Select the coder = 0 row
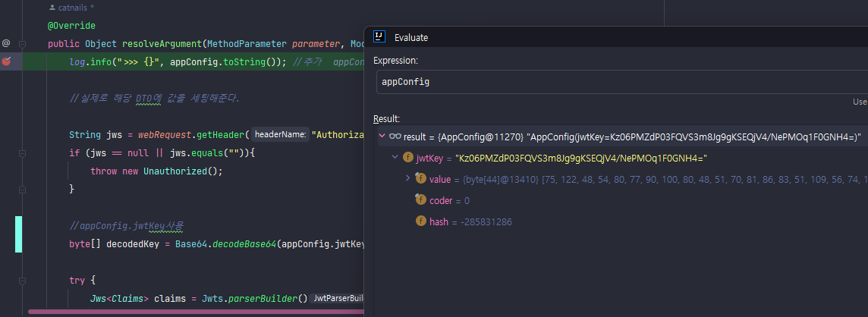The image size is (868, 317). click(623, 200)
